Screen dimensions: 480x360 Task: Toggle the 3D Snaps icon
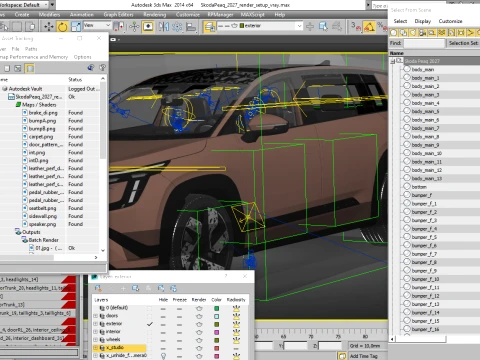(356, 26)
